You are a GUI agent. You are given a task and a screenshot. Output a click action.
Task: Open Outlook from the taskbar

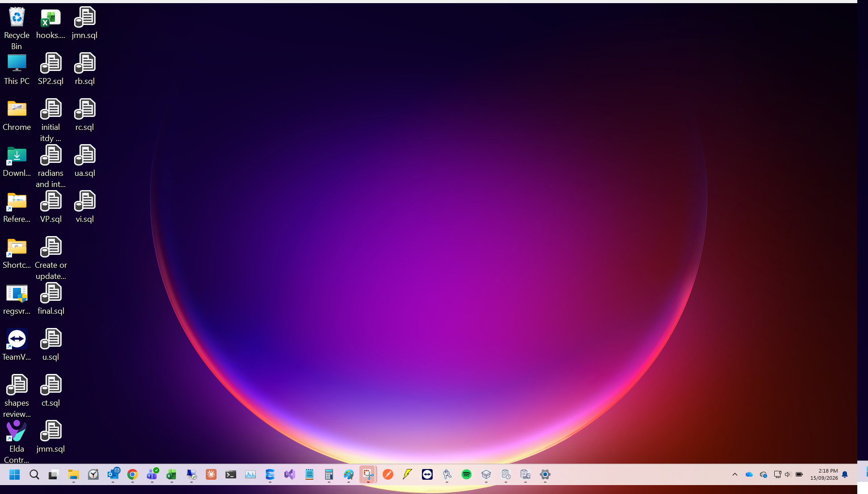point(113,474)
